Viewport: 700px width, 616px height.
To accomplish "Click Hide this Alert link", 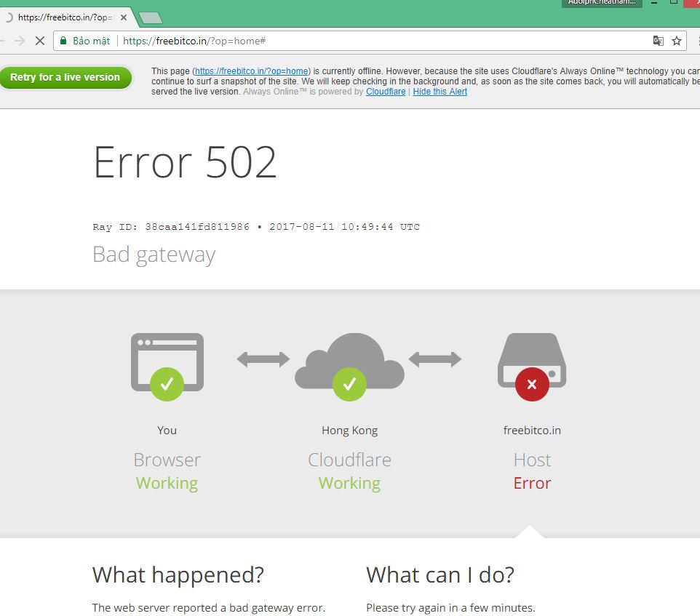I will [440, 92].
